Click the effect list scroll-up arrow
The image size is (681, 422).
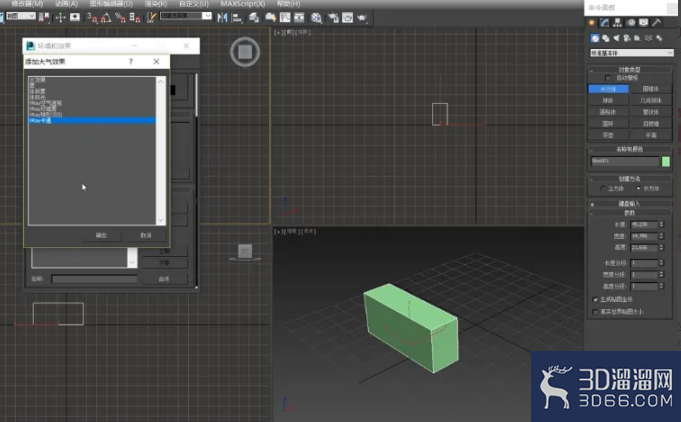coord(161,81)
